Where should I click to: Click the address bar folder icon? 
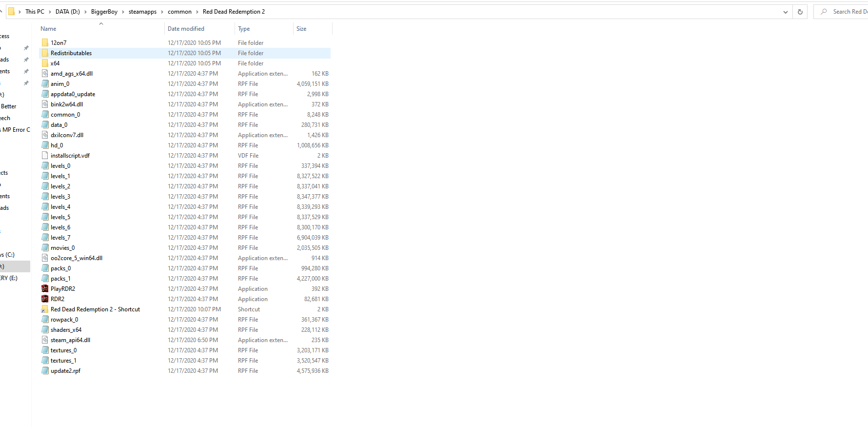[x=11, y=11]
